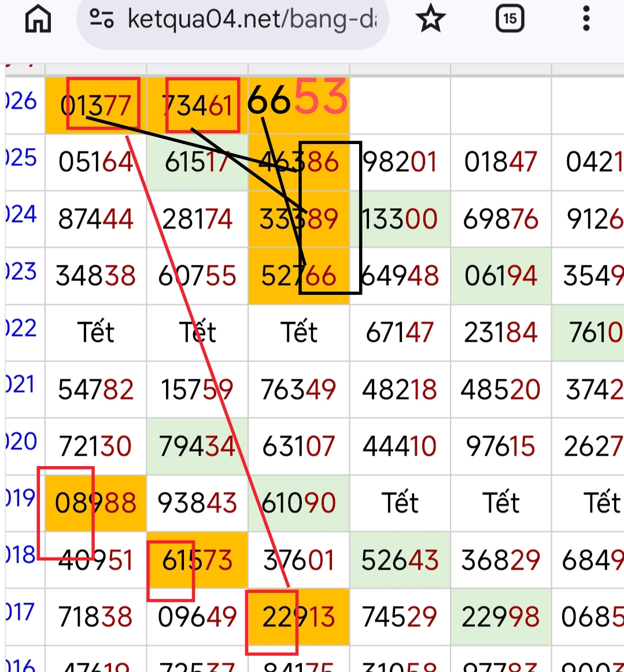
Task: Select the result cell 61517
Action: 197,162
